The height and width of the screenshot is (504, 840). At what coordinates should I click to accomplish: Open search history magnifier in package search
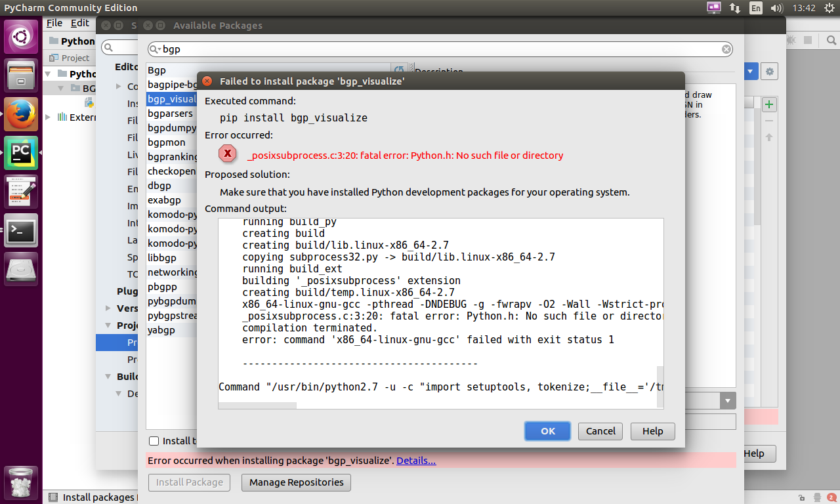(156, 49)
